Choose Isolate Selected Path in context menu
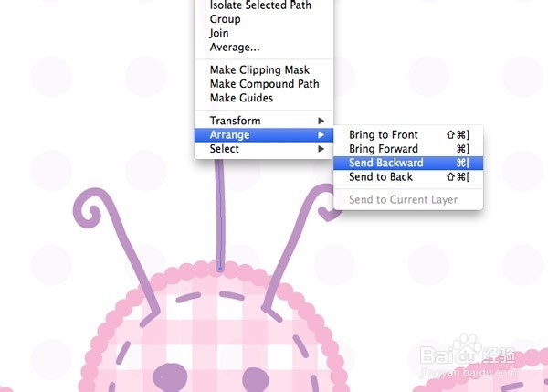Viewport: 548px width, 392px height. (x=264, y=5)
